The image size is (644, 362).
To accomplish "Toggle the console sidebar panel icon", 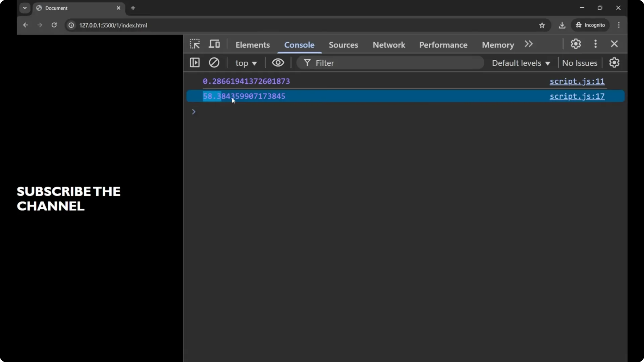I will (195, 63).
